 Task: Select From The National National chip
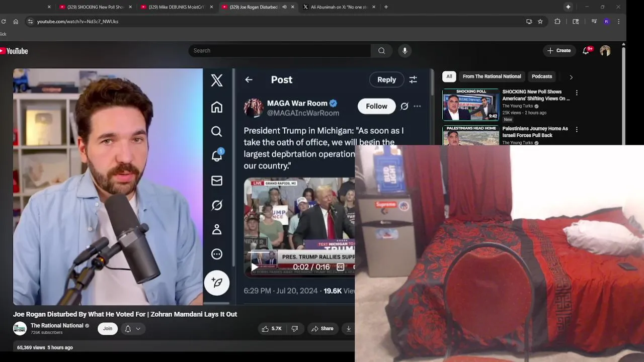(492, 76)
